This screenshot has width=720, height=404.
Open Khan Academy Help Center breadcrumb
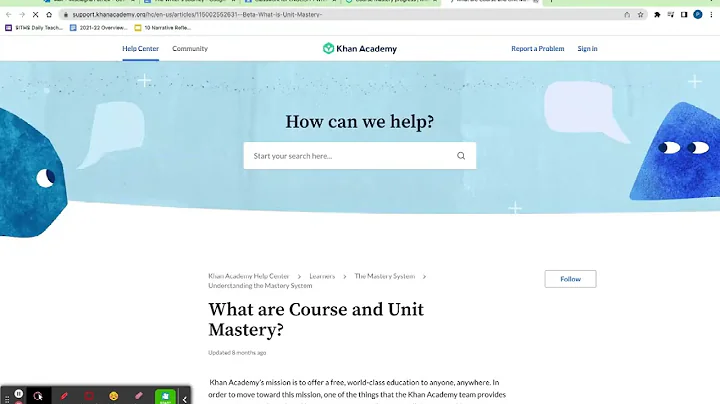pos(248,276)
